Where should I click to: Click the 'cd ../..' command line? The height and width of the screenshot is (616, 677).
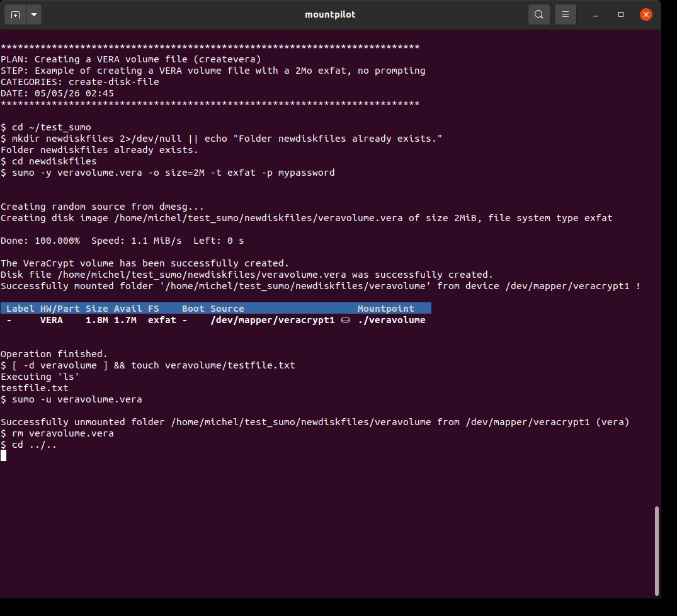[x=28, y=445]
